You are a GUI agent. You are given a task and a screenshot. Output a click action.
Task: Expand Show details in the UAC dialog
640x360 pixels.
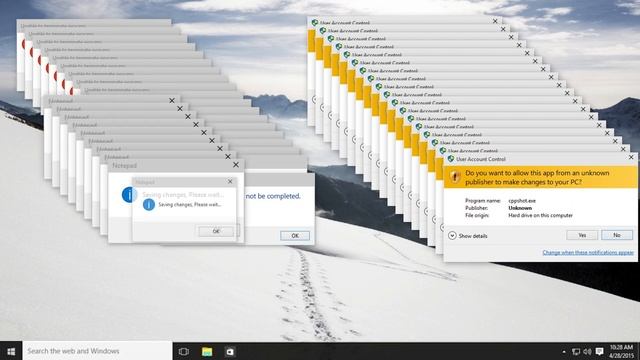click(468, 236)
